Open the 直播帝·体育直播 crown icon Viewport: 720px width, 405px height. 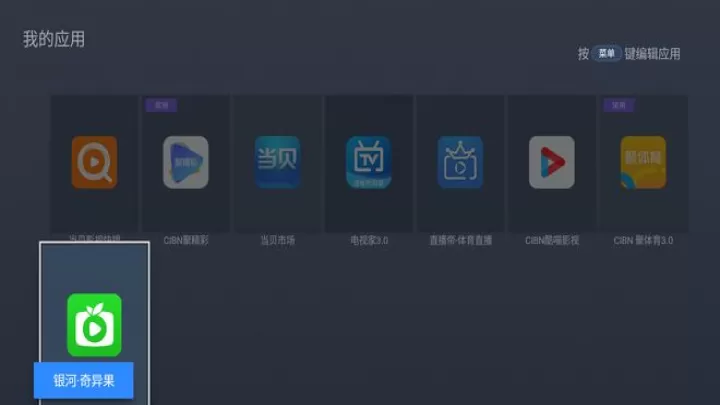[460, 162]
